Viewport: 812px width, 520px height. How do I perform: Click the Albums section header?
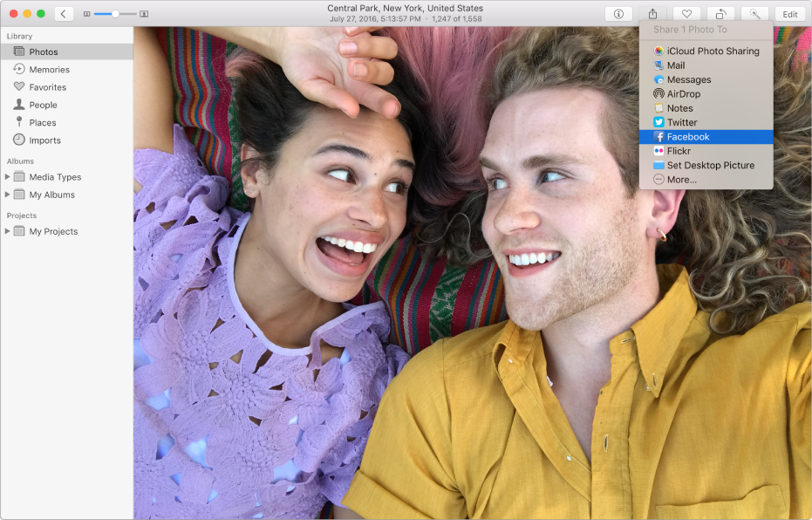click(20, 161)
